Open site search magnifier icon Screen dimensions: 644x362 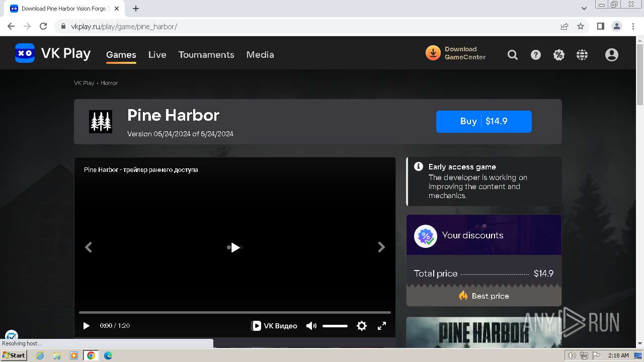click(x=513, y=55)
